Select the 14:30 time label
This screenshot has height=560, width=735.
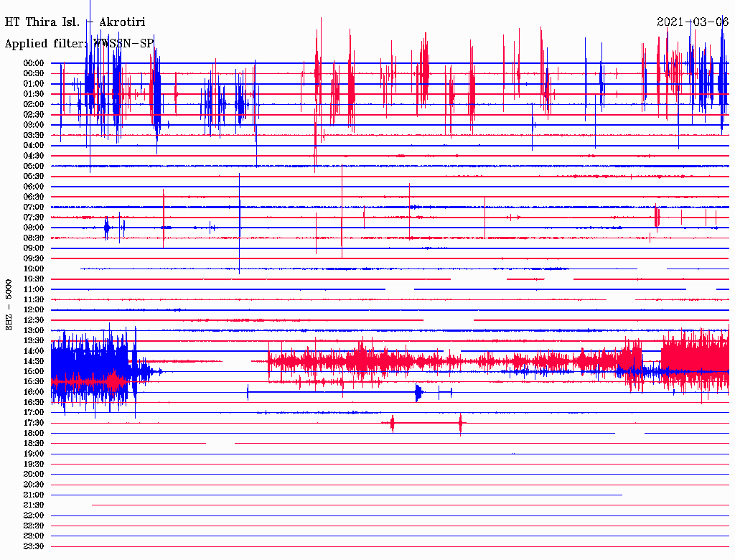tap(34, 362)
